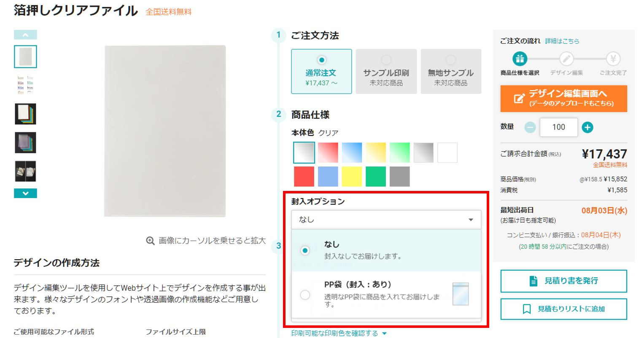
Task: Select the 通常注文 order method
Action: [x=321, y=71]
